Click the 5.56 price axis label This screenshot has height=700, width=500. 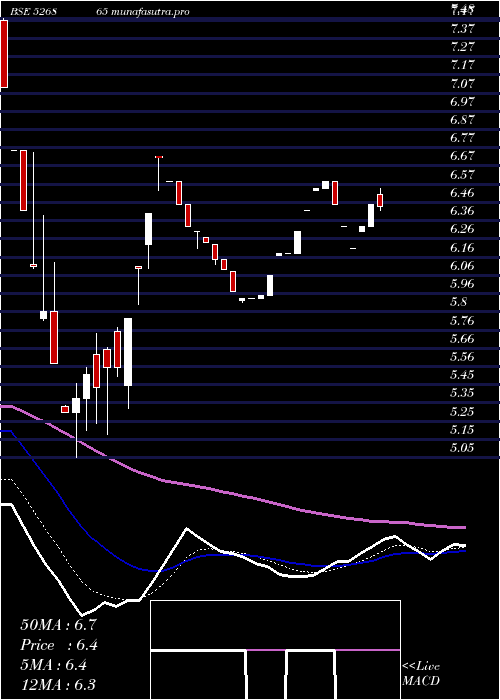pos(462,357)
